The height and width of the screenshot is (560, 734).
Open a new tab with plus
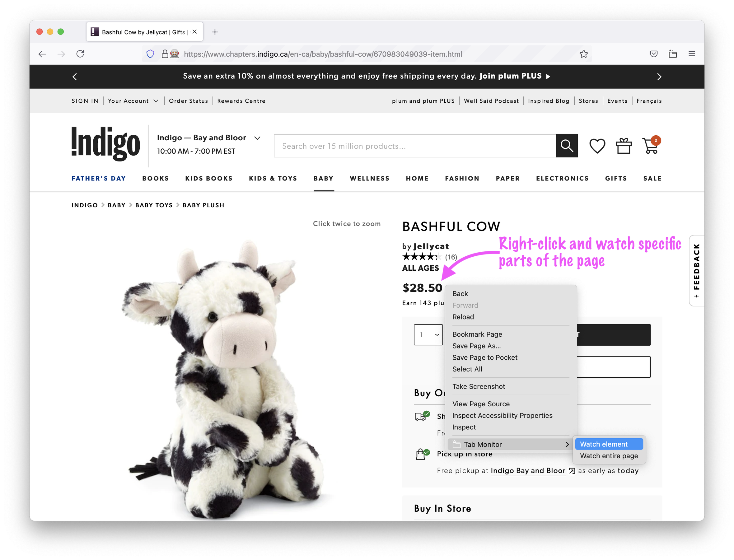[x=215, y=32]
